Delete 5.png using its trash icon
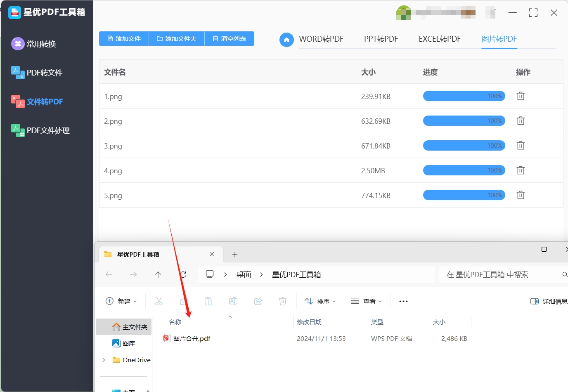 521,195
